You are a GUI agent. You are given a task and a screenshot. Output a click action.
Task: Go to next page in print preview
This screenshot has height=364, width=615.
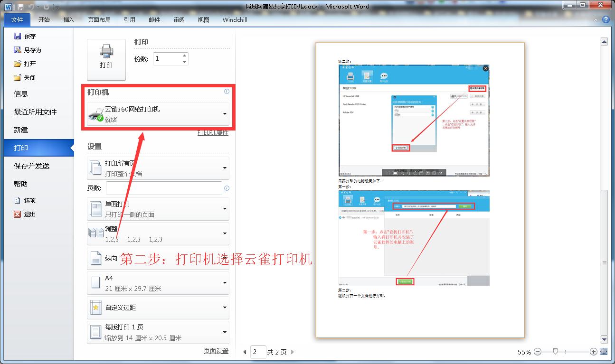click(293, 352)
